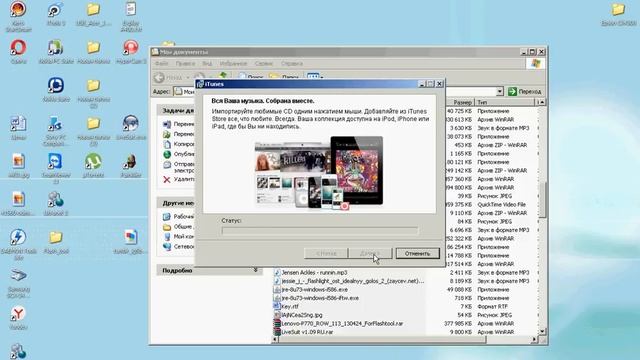
Task: Open the Избранное menu in Explorer
Action: (233, 64)
